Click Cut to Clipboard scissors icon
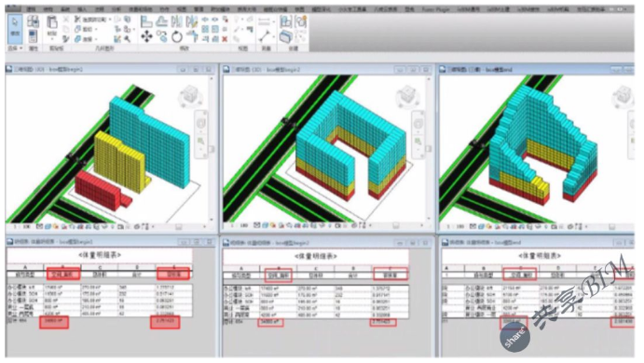644x363 pixels. 66,20
